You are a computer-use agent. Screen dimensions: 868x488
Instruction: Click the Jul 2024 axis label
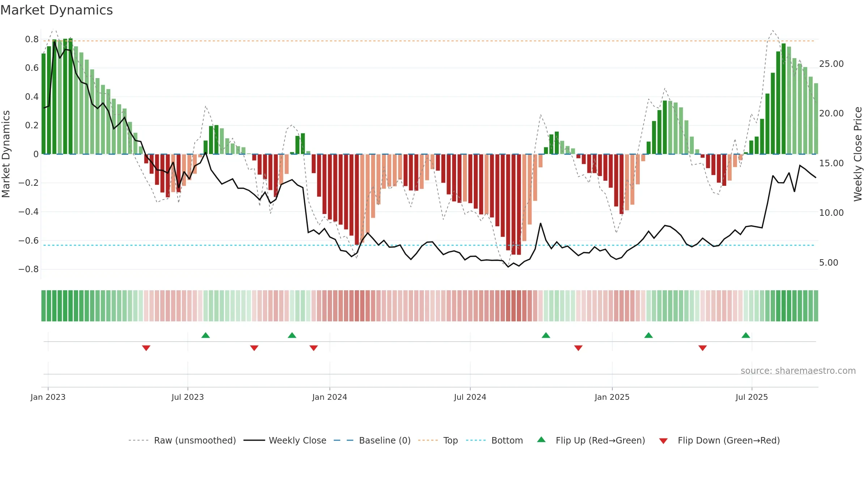click(470, 397)
